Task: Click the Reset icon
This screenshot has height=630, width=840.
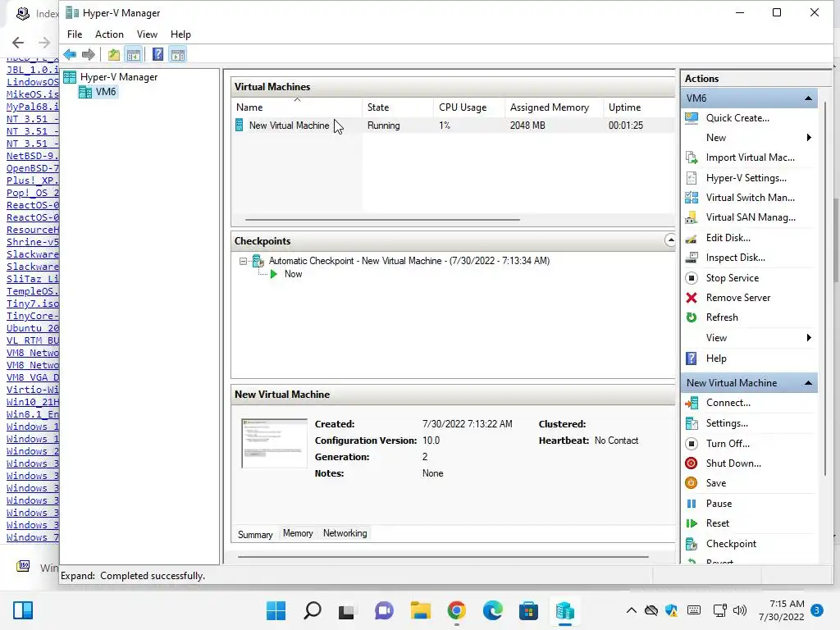Action: (x=692, y=523)
